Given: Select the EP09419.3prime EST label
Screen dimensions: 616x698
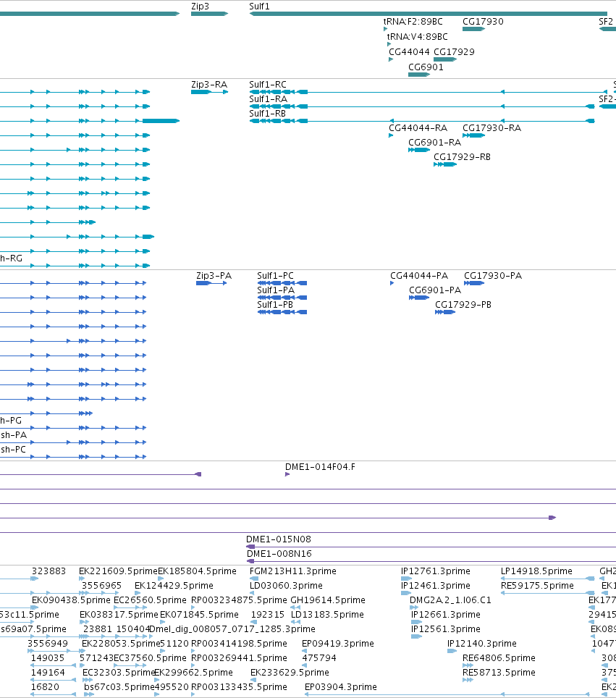Looking at the screenshot, I should 338,643.
